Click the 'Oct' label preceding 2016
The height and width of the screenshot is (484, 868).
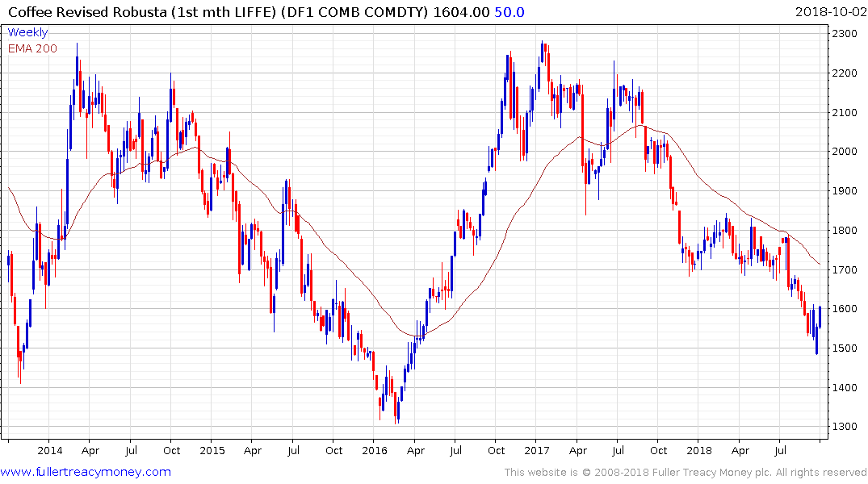[333, 450]
